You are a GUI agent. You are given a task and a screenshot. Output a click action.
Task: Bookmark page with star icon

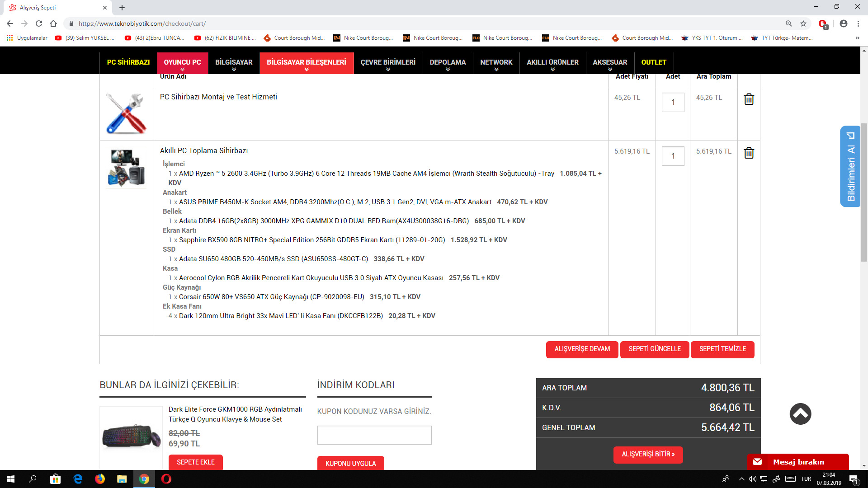coord(803,23)
